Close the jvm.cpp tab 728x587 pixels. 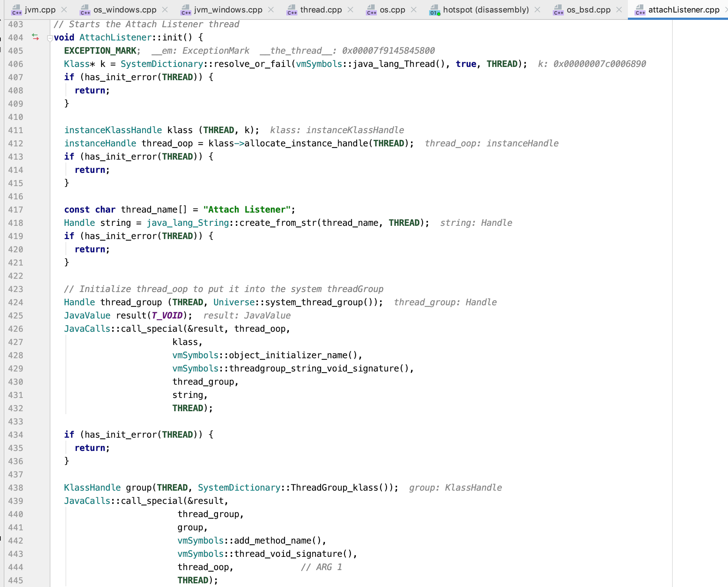(x=64, y=10)
